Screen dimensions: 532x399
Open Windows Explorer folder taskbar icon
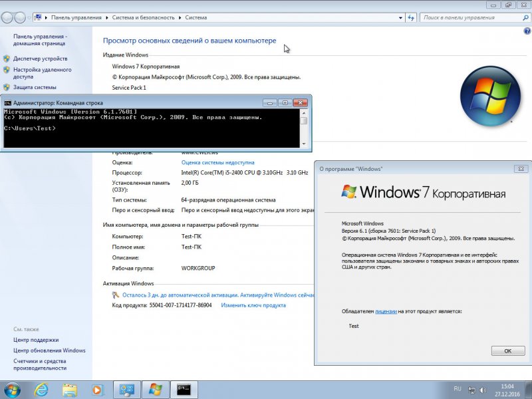69,390
